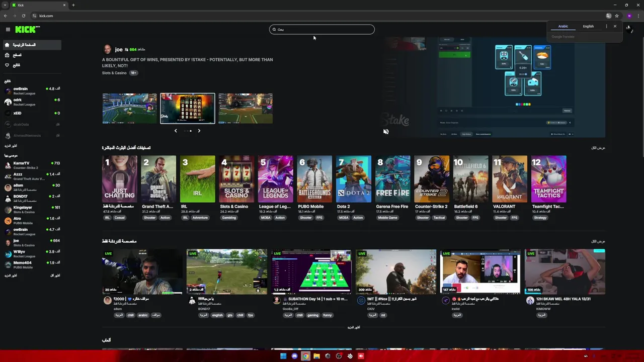
Task: Open the IRL category cover
Action: pyautogui.click(x=198, y=179)
